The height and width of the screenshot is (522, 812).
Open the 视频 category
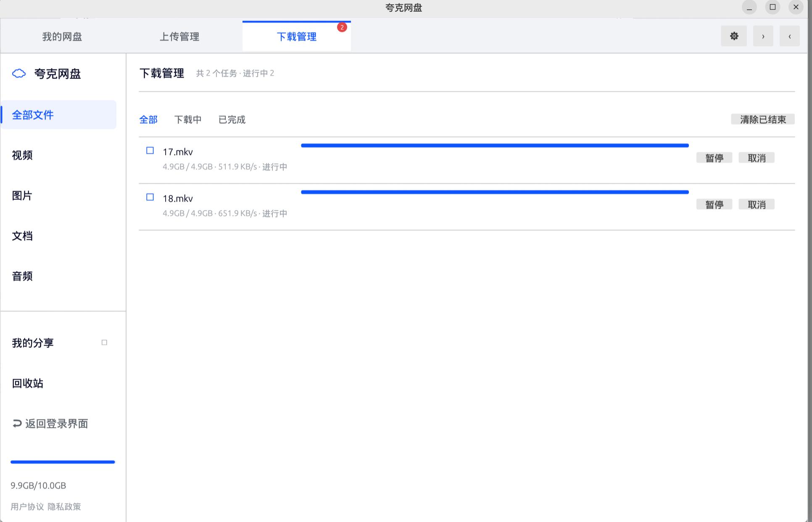22,155
